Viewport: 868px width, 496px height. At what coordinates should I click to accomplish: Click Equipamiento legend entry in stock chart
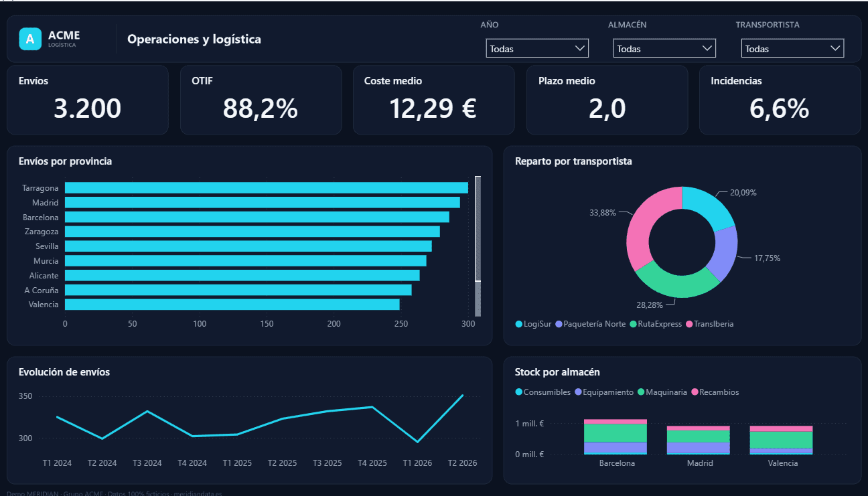[604, 392]
